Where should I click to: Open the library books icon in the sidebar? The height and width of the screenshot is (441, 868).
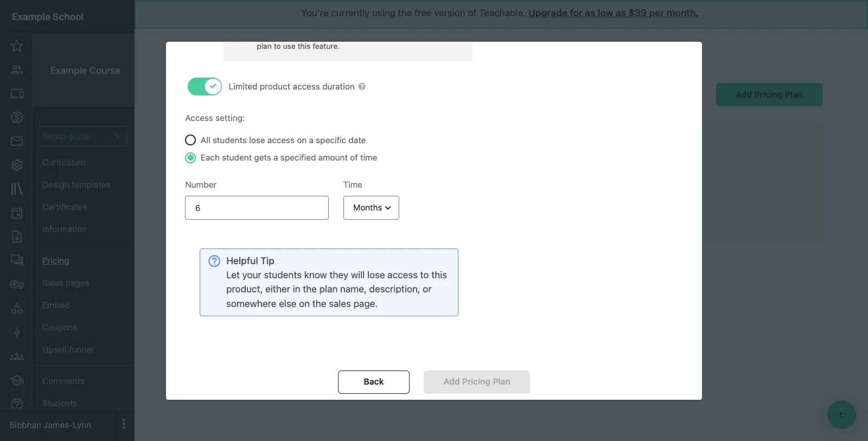point(17,189)
